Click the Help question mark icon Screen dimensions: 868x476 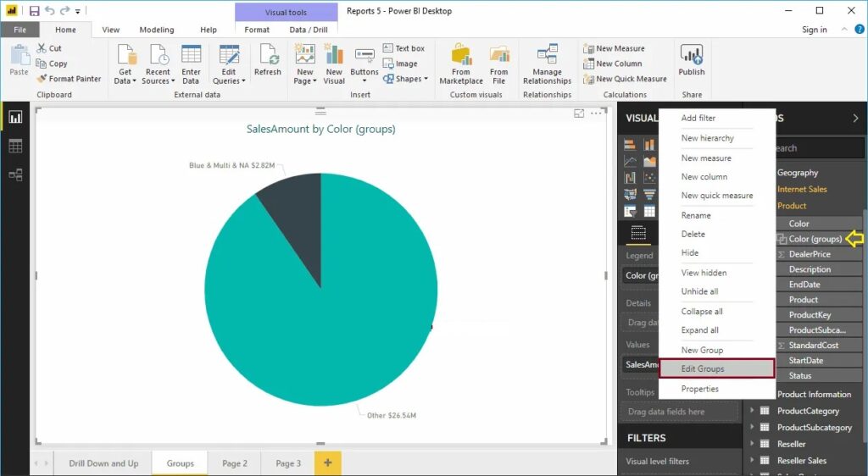click(860, 30)
